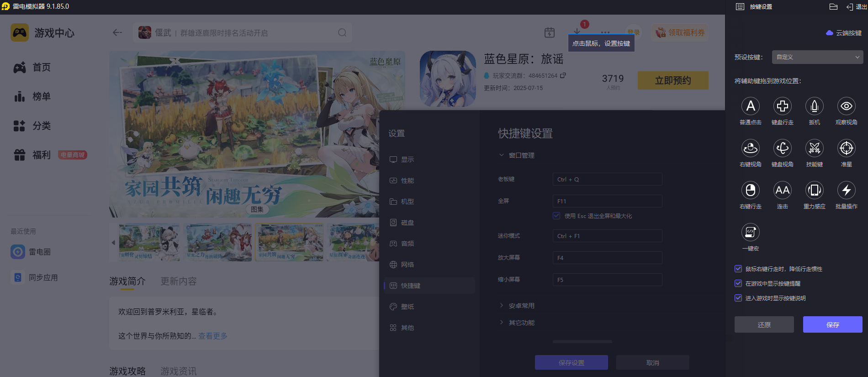
Task: Click the search magnifier in game center
Action: pos(342,33)
